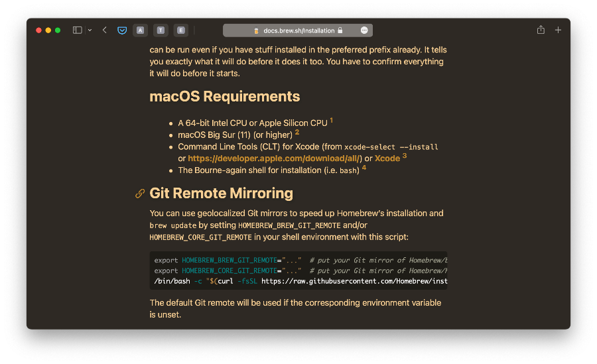Click the macOS Requirements heading
This screenshot has width=597, height=364.
(225, 96)
